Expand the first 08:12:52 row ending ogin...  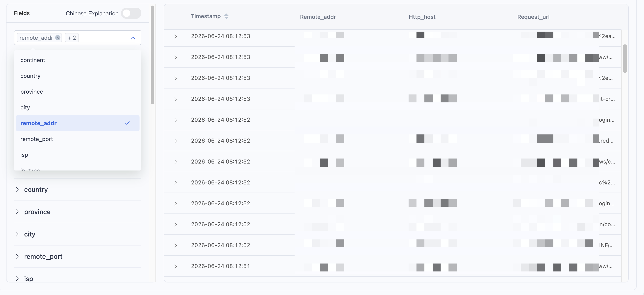pos(176,120)
